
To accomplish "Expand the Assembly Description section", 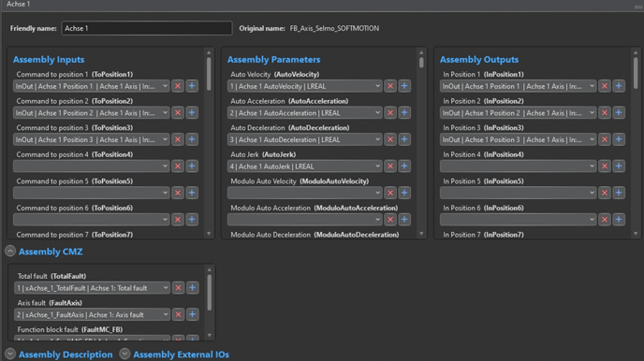I will 10,354.
